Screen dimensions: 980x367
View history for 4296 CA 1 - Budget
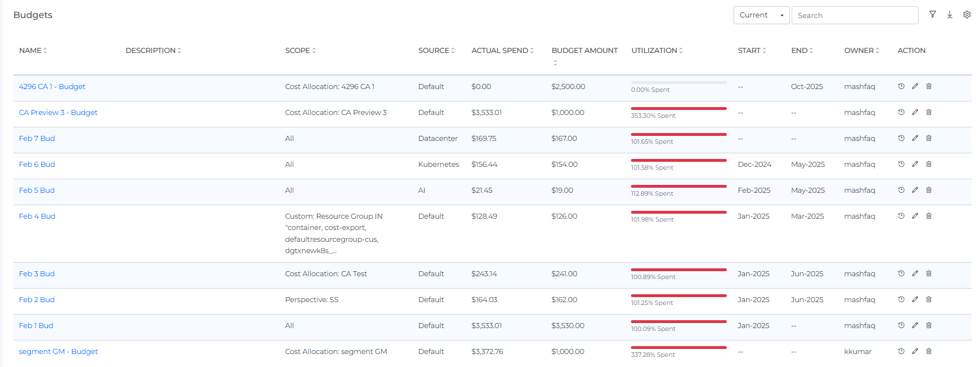[901, 86]
